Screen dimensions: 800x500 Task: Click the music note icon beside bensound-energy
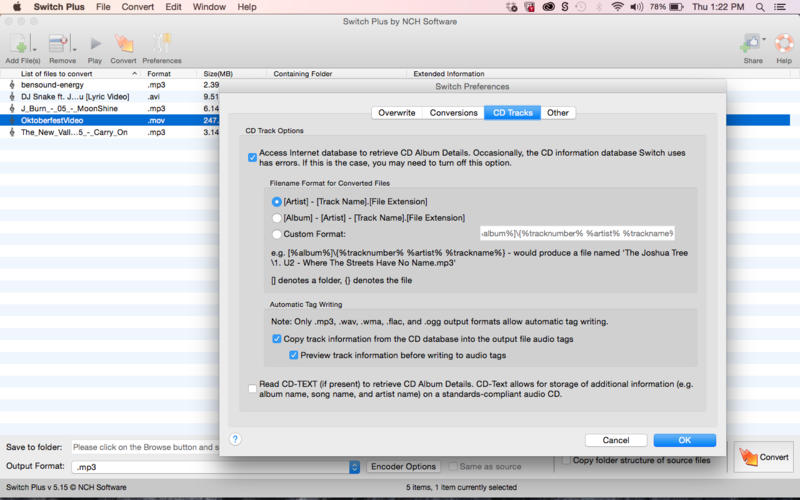tap(12, 85)
